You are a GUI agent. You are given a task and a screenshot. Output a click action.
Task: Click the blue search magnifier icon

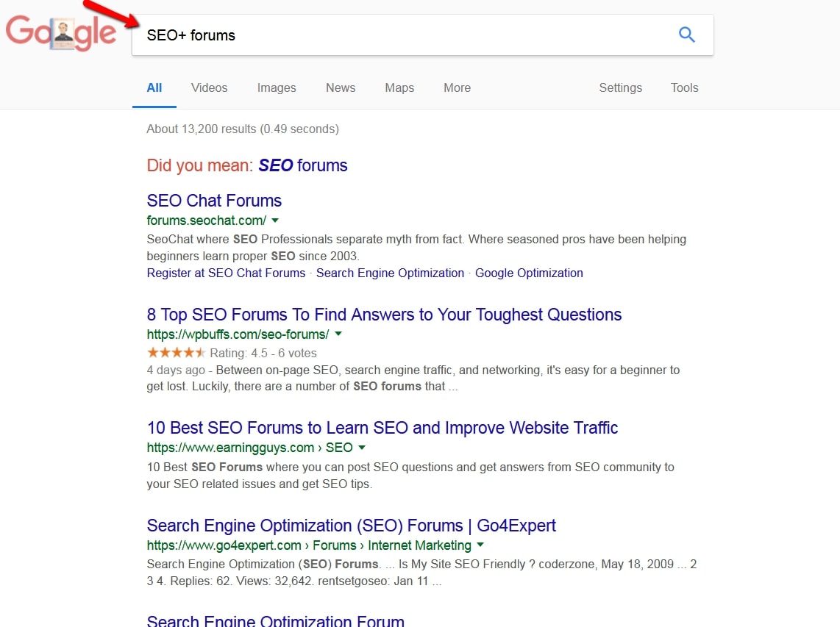pos(687,35)
